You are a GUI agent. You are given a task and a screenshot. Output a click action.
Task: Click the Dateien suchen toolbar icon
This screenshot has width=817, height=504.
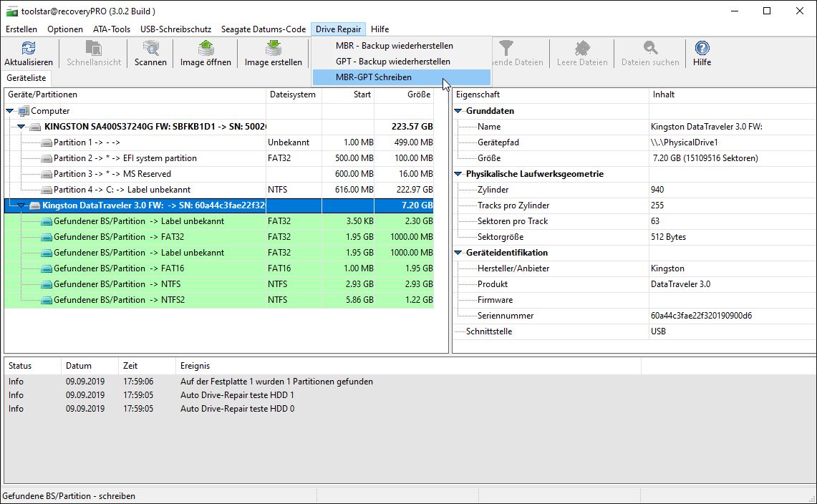pos(649,48)
